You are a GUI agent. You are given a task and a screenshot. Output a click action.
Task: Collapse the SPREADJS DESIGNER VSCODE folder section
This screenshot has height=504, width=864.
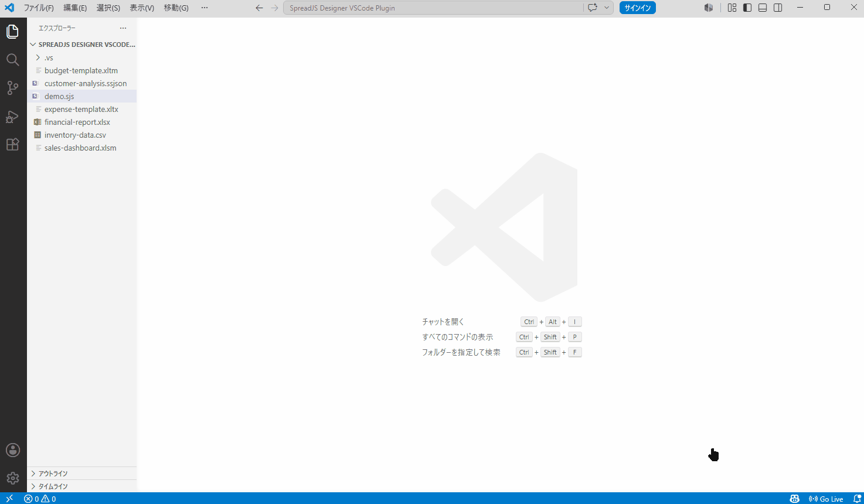82,45
